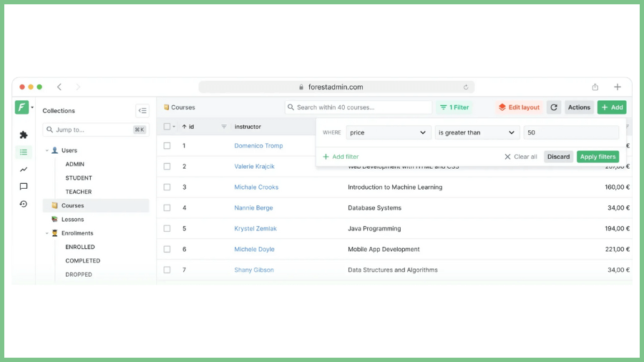Select Lessons collection in sidebar
The height and width of the screenshot is (362, 644).
point(72,220)
